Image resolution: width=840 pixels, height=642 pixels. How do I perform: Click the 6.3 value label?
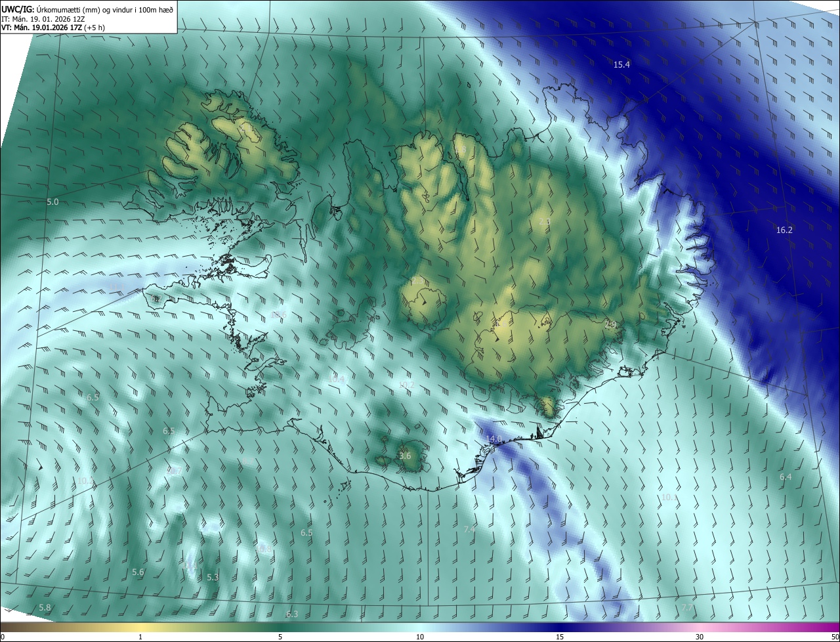tap(292, 614)
